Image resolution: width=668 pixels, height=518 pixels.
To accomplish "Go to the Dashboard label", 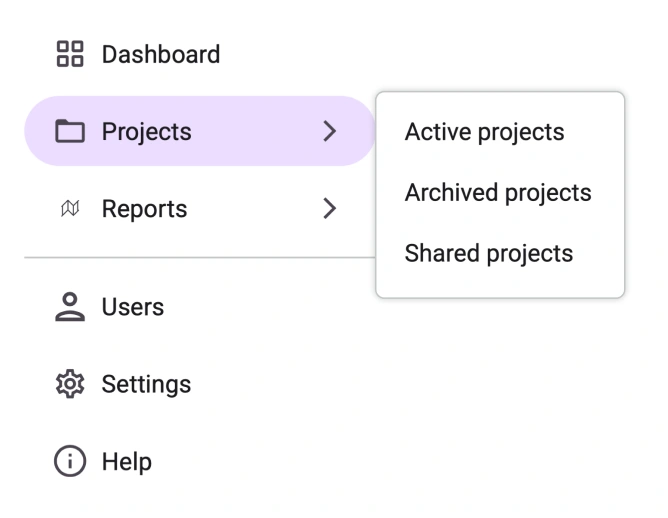I will pyautogui.click(x=161, y=55).
